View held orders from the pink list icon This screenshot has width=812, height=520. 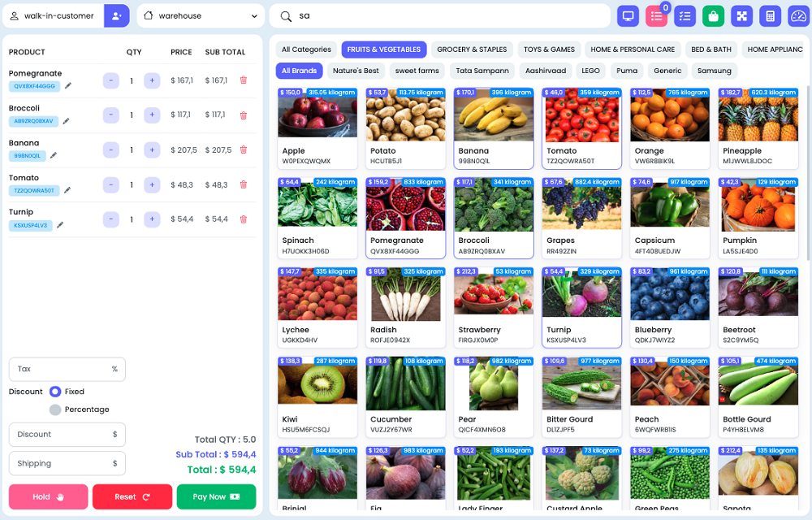point(656,15)
